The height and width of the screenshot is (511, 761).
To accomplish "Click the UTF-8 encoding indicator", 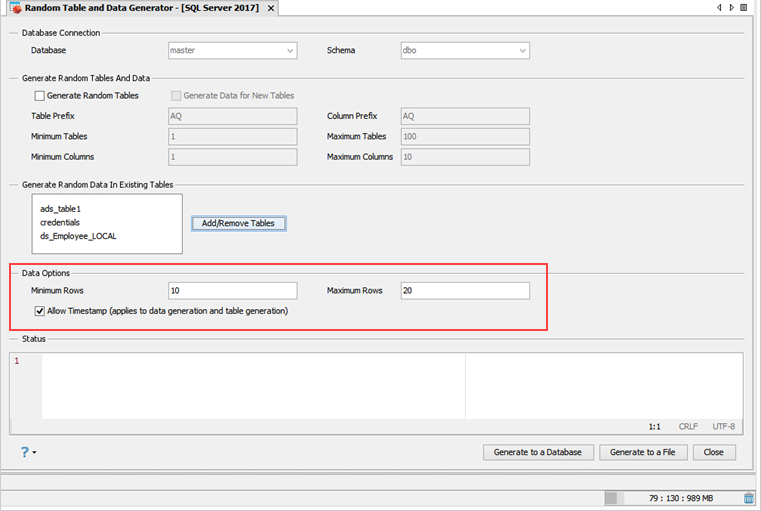I will (x=723, y=427).
